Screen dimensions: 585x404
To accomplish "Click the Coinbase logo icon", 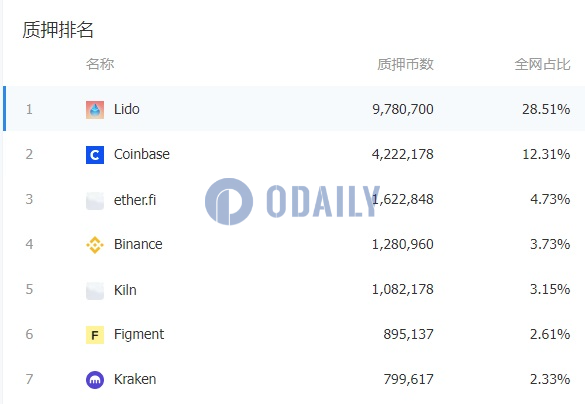I will click(95, 155).
